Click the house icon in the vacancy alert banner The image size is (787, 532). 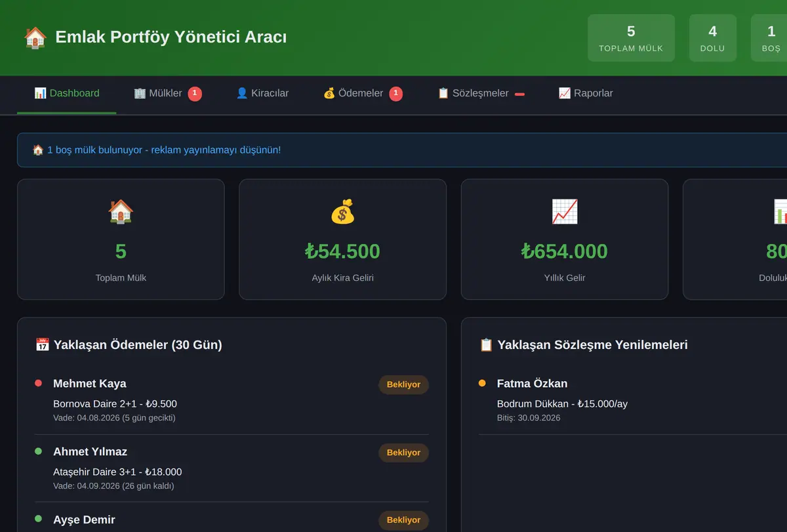(38, 150)
